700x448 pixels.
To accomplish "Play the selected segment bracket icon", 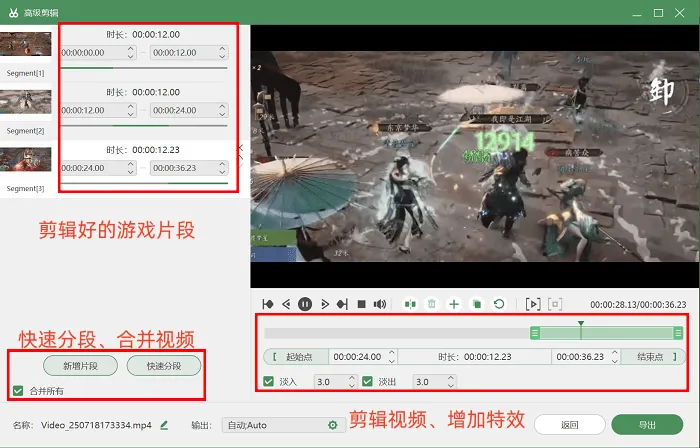I will pyautogui.click(x=533, y=304).
